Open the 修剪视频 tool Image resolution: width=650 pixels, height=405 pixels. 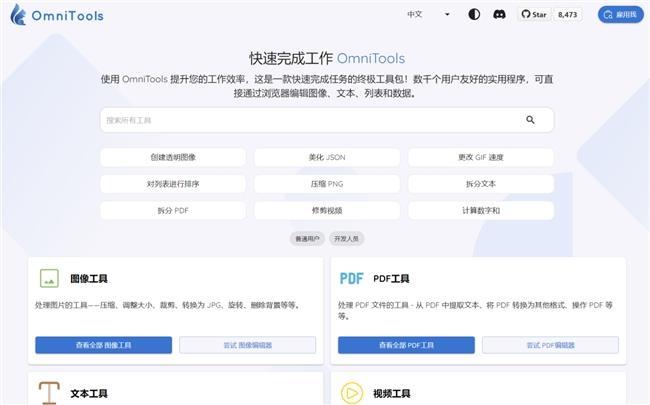tap(327, 211)
